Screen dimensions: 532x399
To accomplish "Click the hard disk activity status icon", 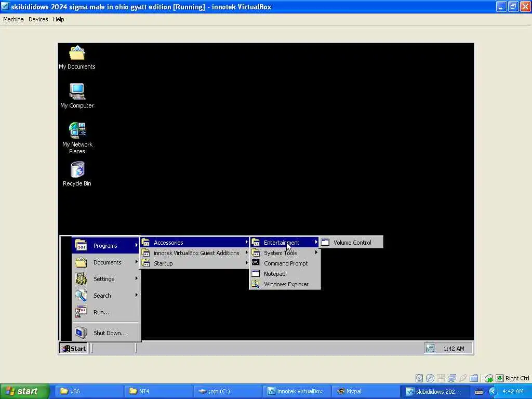I will click(x=419, y=378).
